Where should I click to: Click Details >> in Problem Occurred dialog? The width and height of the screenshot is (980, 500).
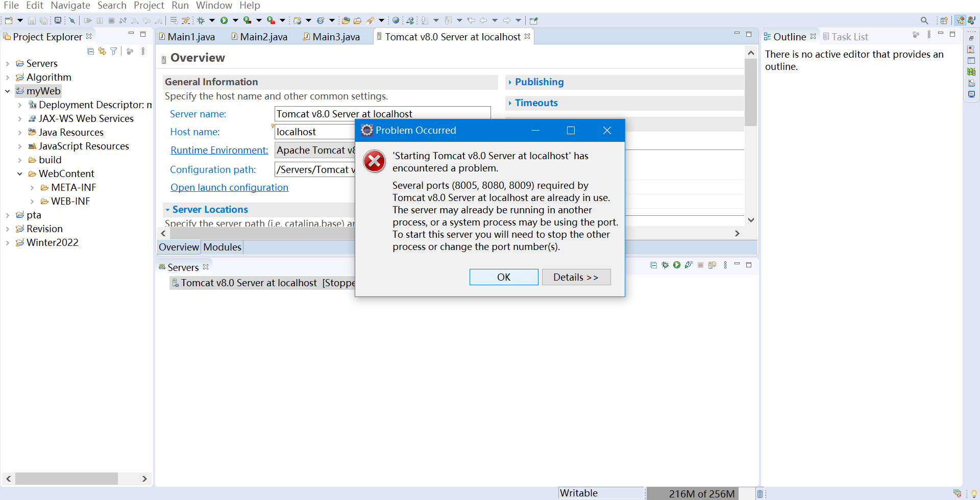tap(576, 277)
